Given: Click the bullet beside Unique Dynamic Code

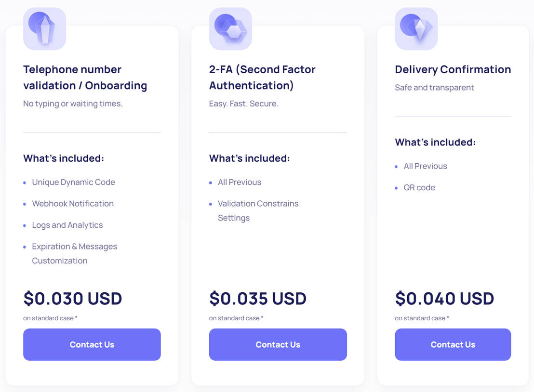Looking at the screenshot, I should [25, 182].
